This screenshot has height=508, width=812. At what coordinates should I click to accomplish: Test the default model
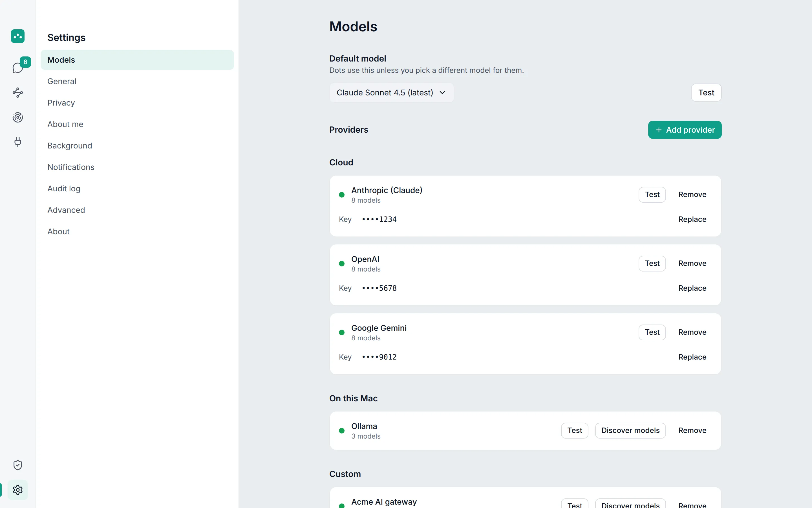(x=706, y=92)
